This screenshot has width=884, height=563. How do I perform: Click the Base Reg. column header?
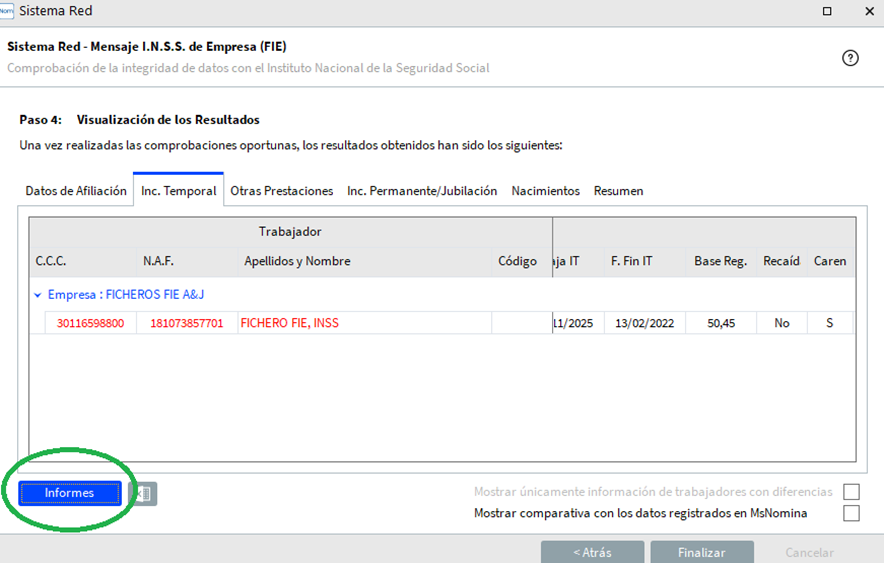pyautogui.click(x=720, y=261)
